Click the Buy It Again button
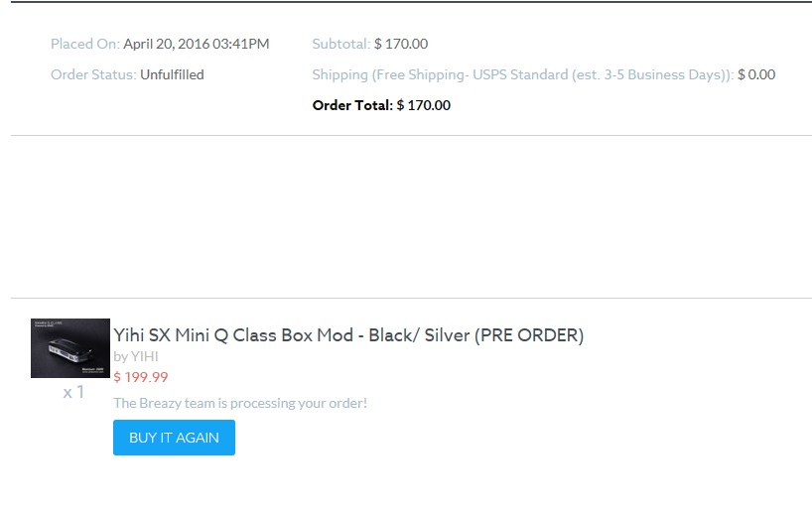 click(174, 438)
